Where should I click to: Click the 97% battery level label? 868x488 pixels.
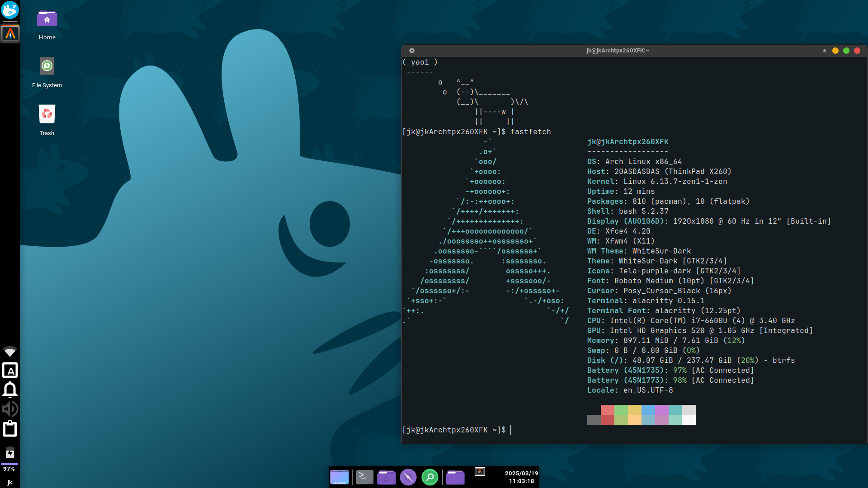[x=9, y=469]
